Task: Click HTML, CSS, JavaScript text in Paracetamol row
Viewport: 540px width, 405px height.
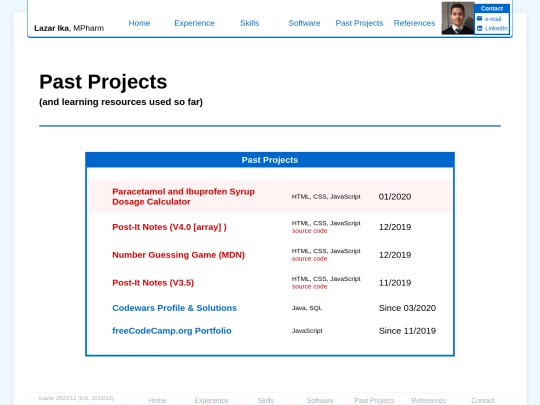Action: [326, 197]
